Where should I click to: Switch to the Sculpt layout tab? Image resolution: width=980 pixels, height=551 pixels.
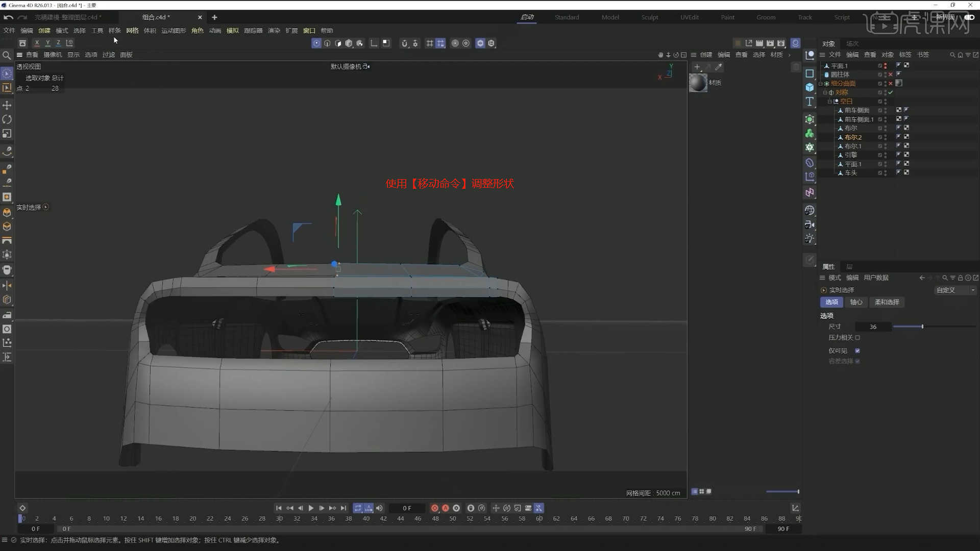(x=649, y=17)
